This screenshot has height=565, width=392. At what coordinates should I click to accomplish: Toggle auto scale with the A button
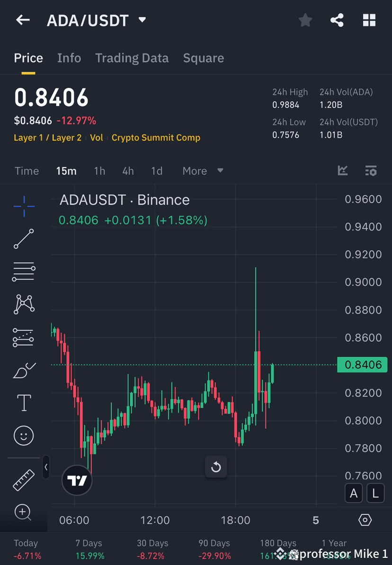point(354,493)
